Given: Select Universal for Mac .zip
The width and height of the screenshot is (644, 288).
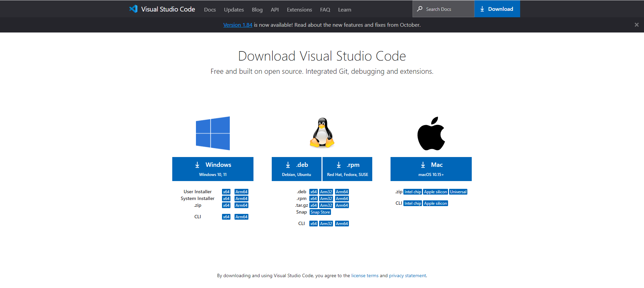Looking at the screenshot, I should [458, 192].
